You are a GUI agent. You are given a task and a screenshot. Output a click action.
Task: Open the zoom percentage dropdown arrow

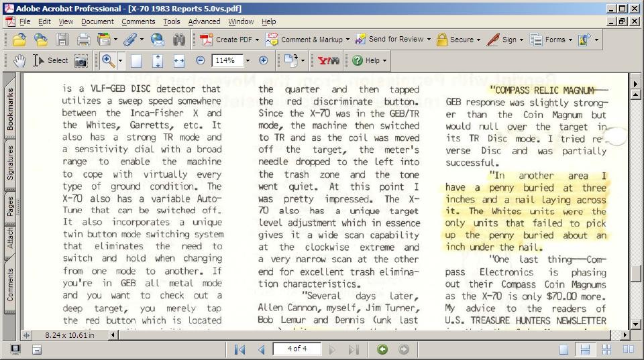click(248, 61)
